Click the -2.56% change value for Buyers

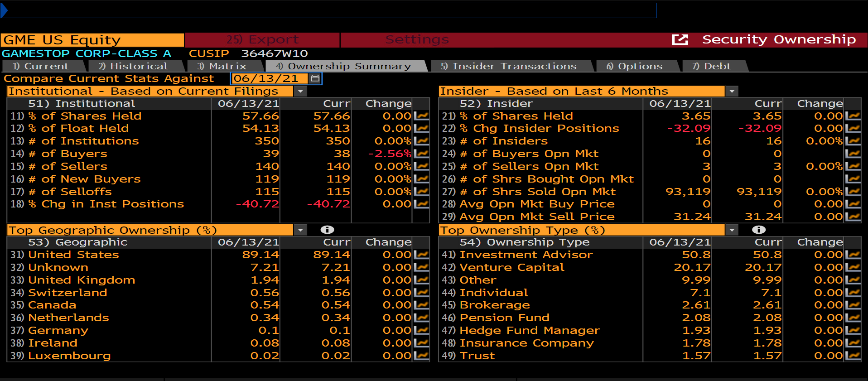point(389,154)
